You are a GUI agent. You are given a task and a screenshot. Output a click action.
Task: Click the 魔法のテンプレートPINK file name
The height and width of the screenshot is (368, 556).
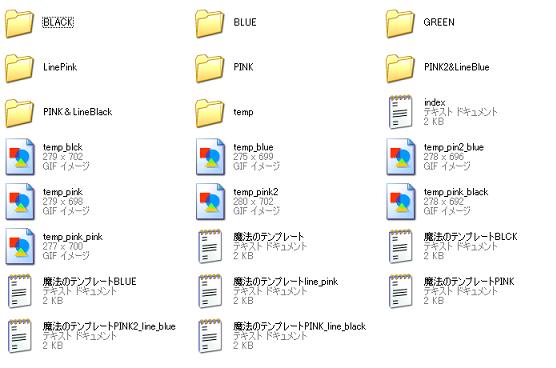469,281
